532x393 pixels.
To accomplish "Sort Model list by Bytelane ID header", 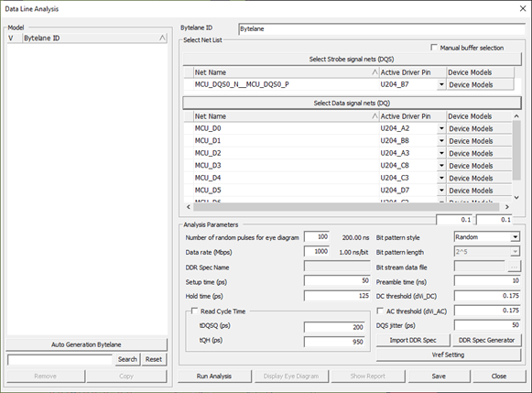I will click(x=94, y=38).
